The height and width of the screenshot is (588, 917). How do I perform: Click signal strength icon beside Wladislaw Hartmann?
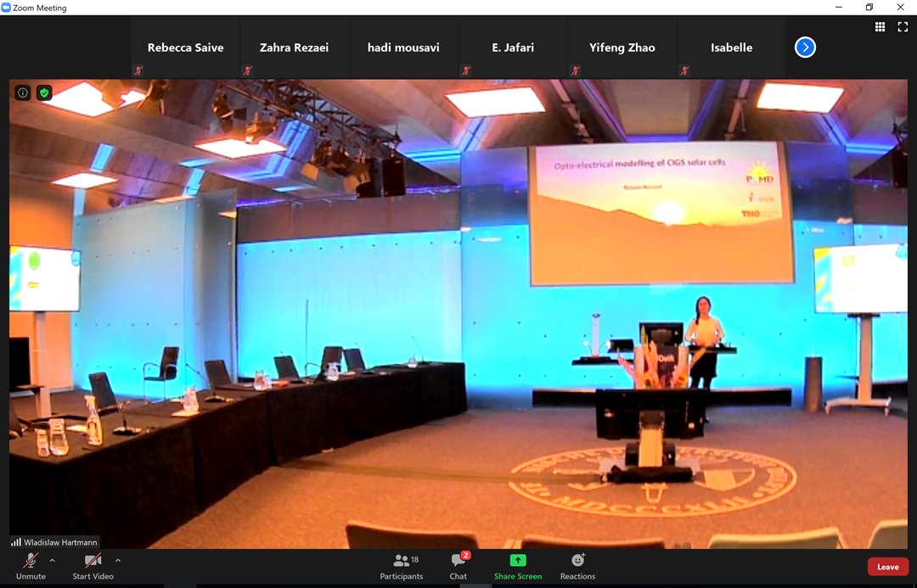click(16, 542)
